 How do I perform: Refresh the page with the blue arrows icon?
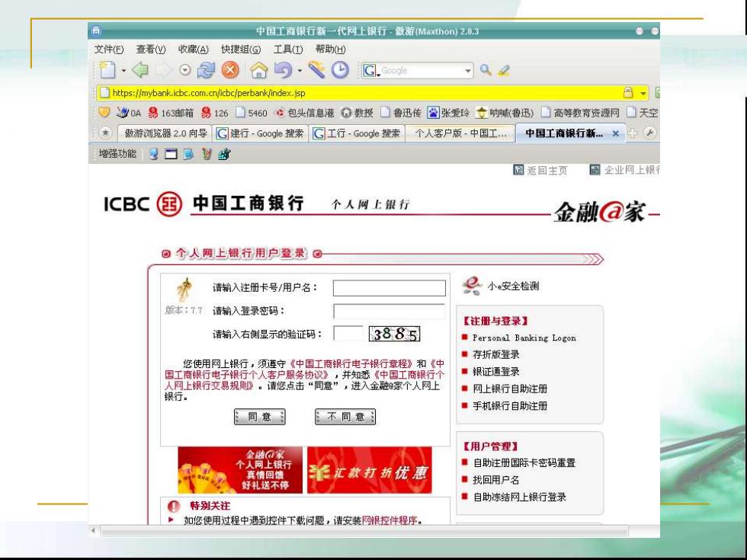[207, 70]
